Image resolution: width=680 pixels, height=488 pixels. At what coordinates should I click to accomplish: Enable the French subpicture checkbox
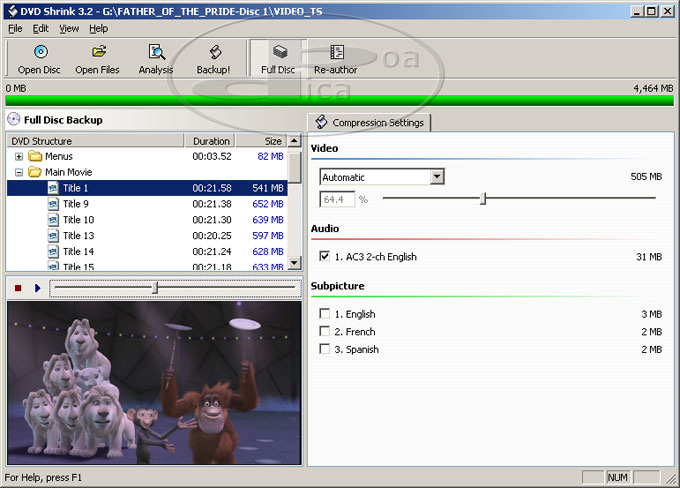click(324, 332)
